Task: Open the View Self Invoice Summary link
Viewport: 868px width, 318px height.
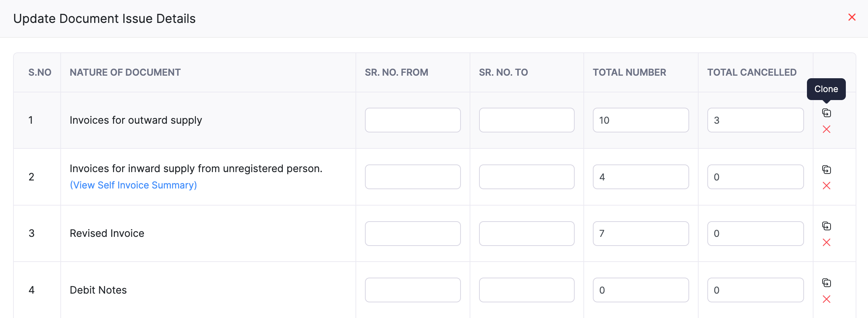Action: pos(133,185)
